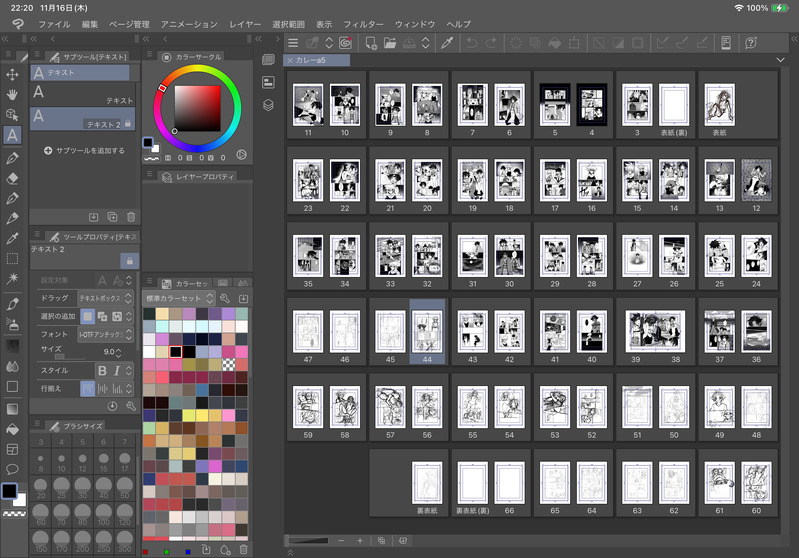Choose brush size 30 preset

(83, 487)
